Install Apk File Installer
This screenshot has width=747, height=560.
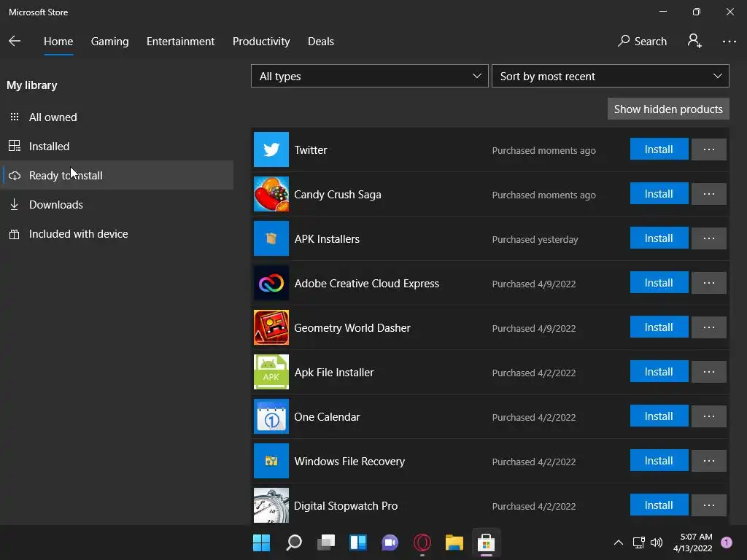pos(659,371)
